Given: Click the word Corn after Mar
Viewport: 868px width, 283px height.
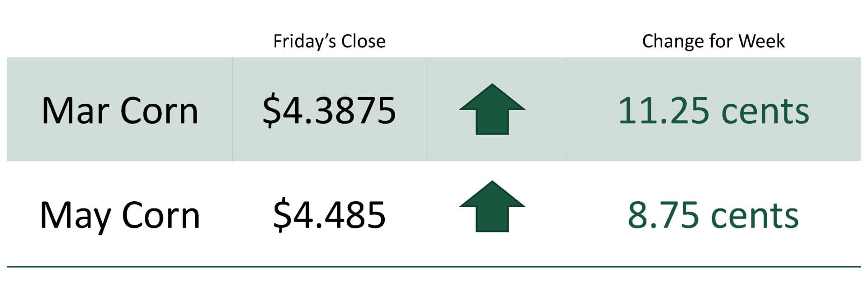Looking at the screenshot, I should point(159,111).
